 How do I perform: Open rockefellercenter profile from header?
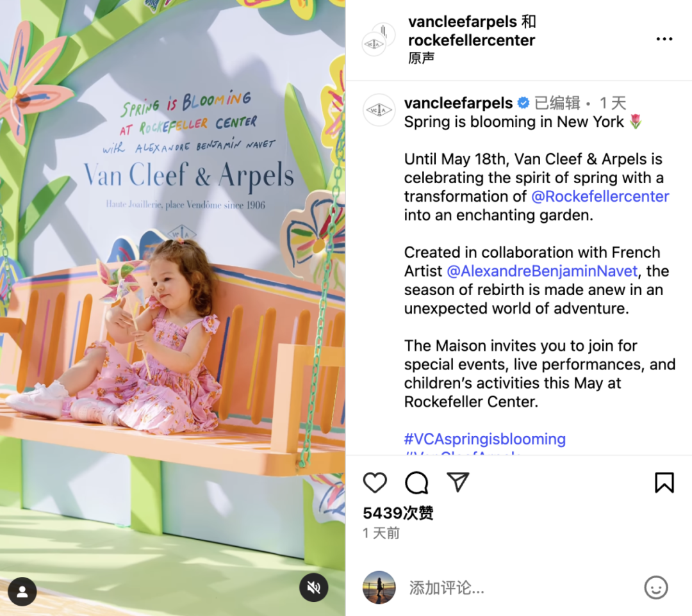click(x=472, y=40)
